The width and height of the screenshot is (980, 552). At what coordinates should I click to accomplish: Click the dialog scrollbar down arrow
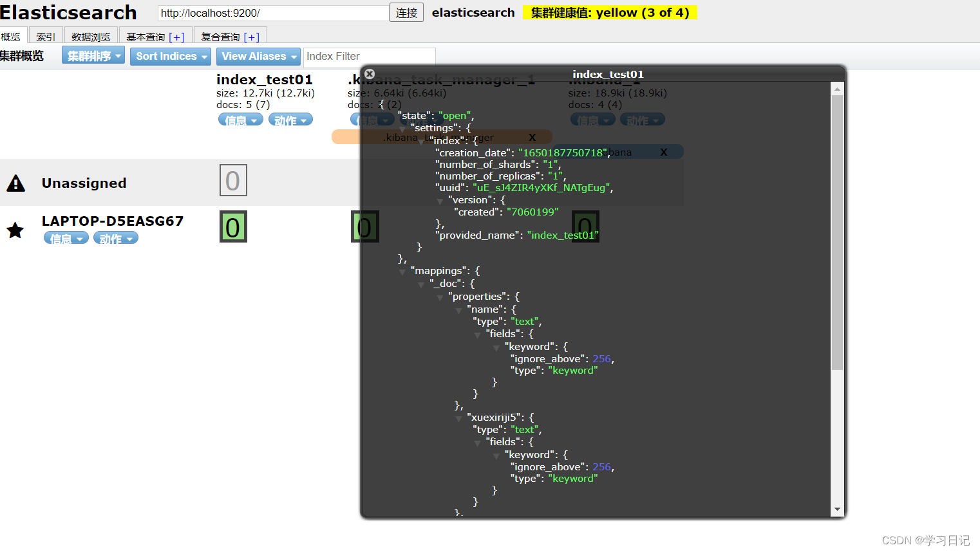pyautogui.click(x=837, y=509)
